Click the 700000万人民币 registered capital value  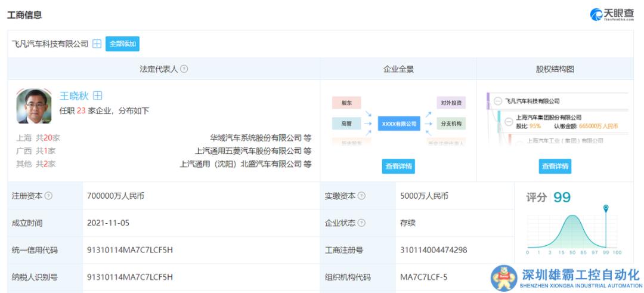pyautogui.click(x=116, y=196)
